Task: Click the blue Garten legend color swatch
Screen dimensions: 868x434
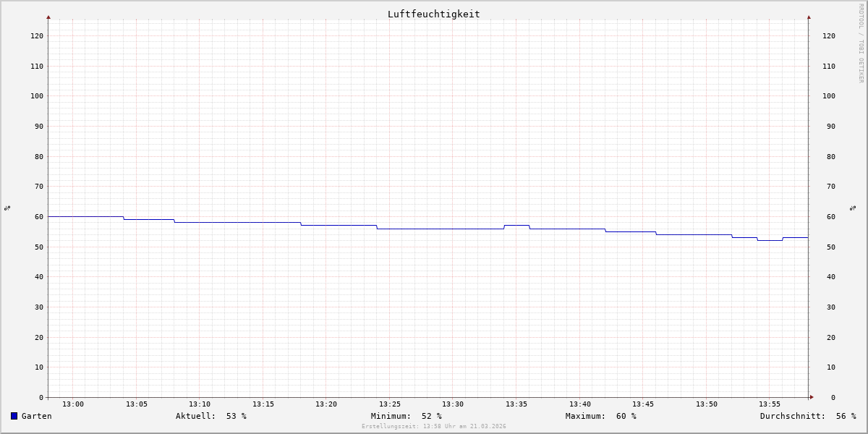Action: pos(14,416)
